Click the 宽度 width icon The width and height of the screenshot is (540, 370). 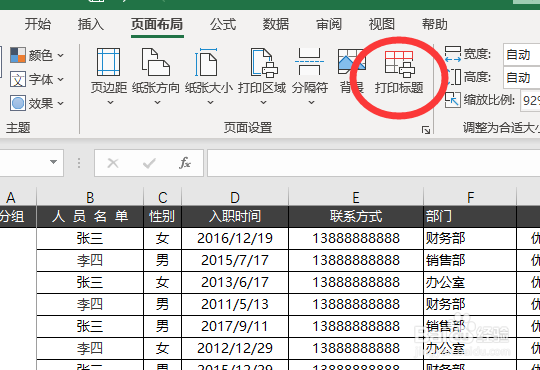pos(453,54)
